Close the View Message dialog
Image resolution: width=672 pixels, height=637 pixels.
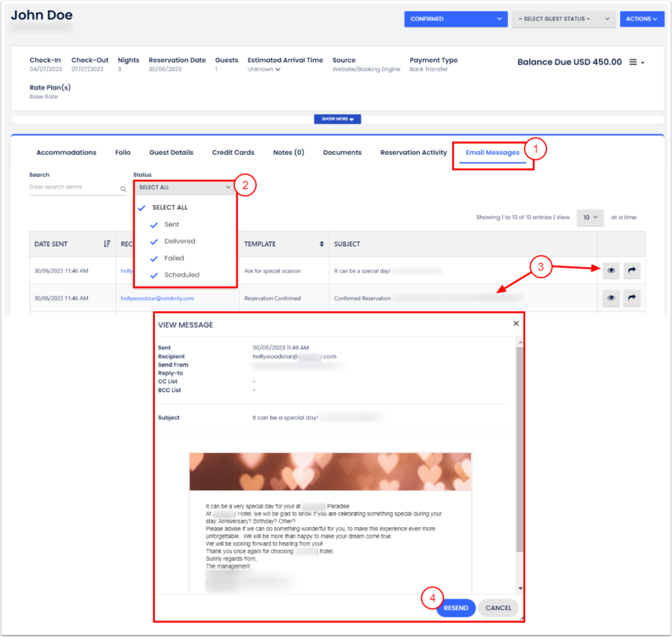click(x=516, y=324)
